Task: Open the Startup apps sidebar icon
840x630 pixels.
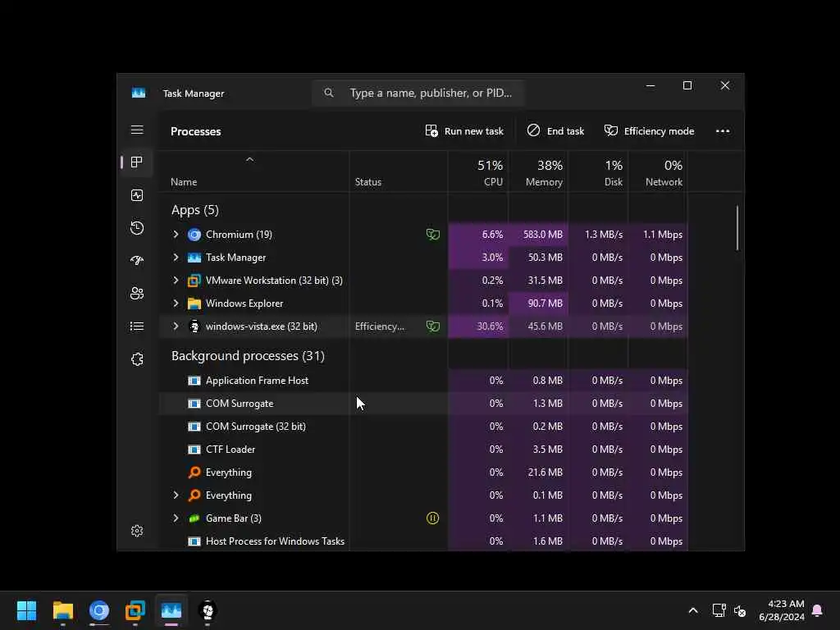Action: [137, 261]
